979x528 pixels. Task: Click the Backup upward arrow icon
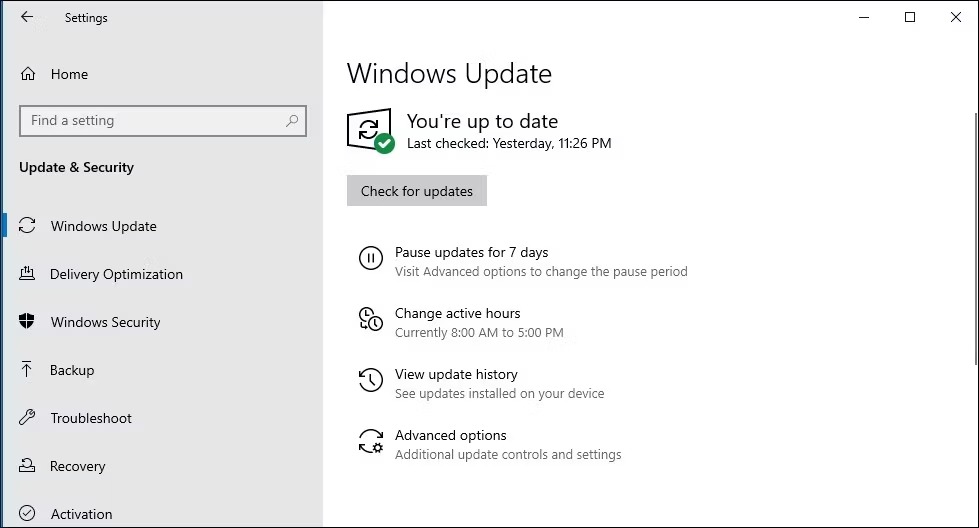[26, 369]
